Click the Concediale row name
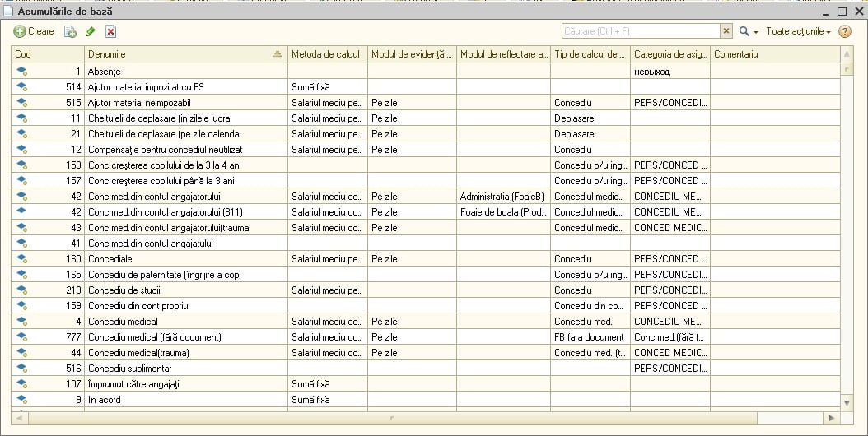Viewport: 868px width, 436px height. pyautogui.click(x=110, y=259)
